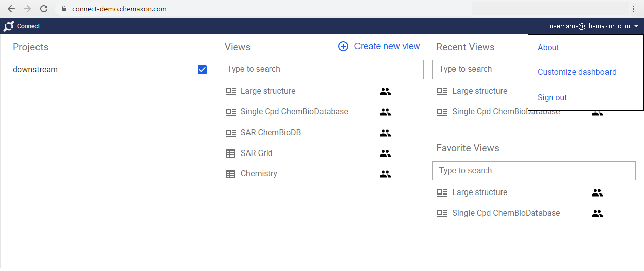Go back with browser back arrow
The height and width of the screenshot is (271, 644).
pyautogui.click(x=11, y=9)
